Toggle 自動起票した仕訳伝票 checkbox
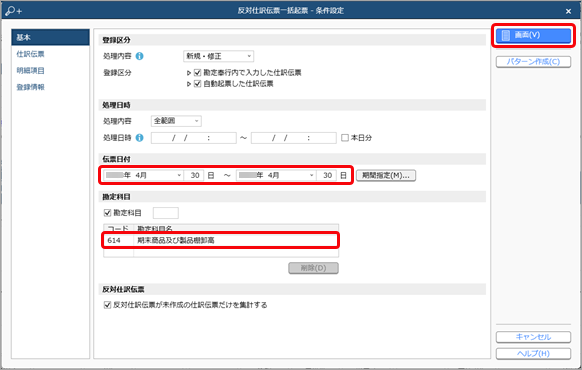This screenshot has height=370, width=582. point(197,84)
